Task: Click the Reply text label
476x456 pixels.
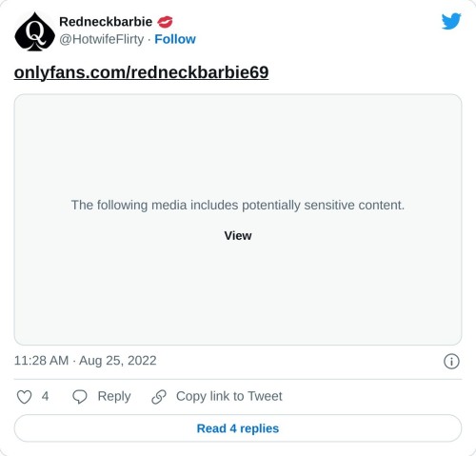Action: 114,396
